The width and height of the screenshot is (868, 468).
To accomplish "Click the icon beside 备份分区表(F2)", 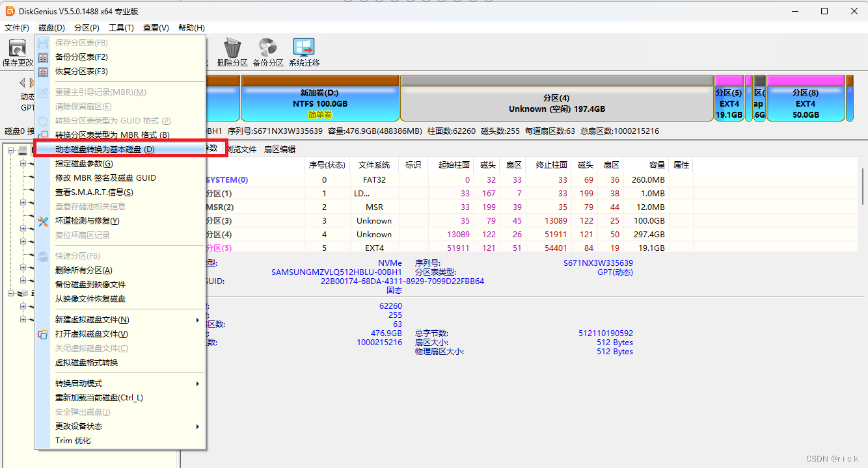I will tap(43, 57).
